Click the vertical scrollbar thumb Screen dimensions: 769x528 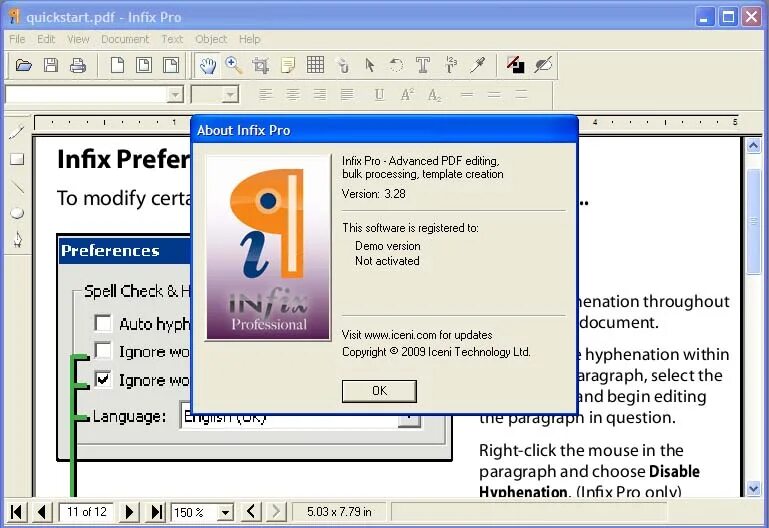(x=753, y=221)
